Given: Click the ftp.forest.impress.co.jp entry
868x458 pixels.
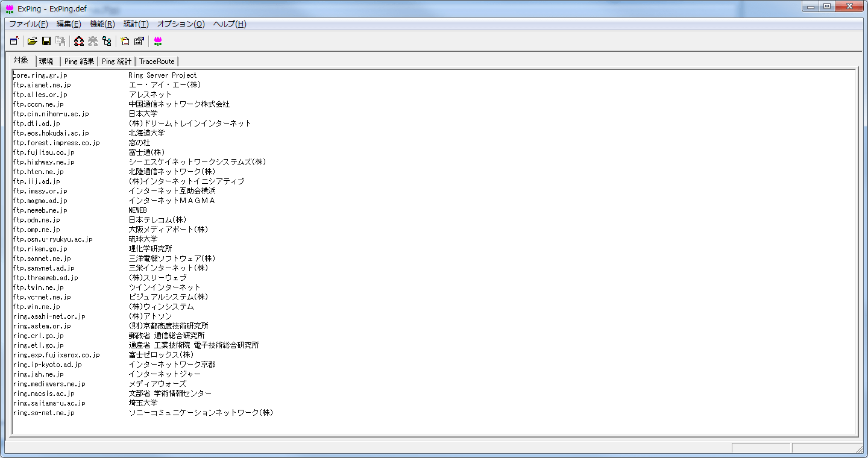Looking at the screenshot, I should click(57, 143).
